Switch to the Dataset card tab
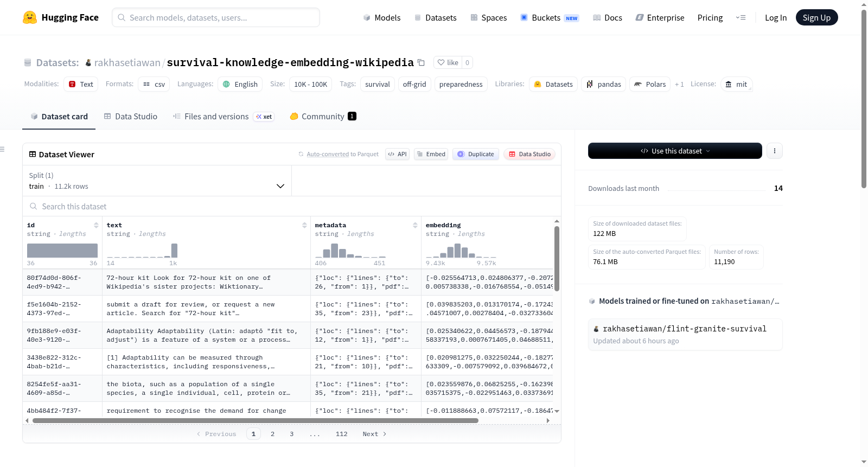Screen dimensions: 868x467 tap(59, 116)
